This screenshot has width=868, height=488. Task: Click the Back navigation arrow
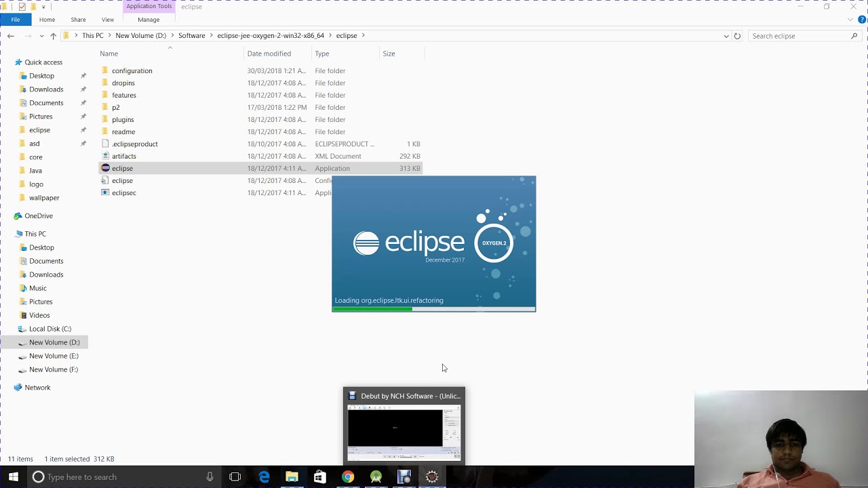point(10,36)
